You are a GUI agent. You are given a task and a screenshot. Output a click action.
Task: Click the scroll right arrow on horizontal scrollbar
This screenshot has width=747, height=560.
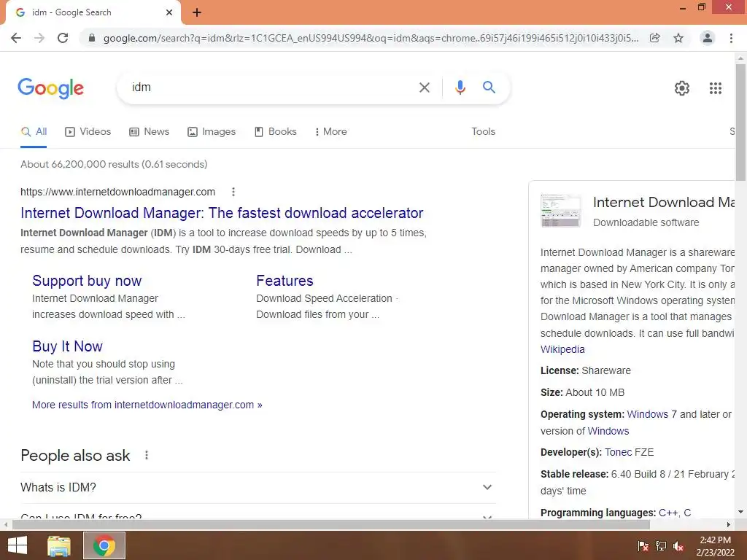[729, 525]
